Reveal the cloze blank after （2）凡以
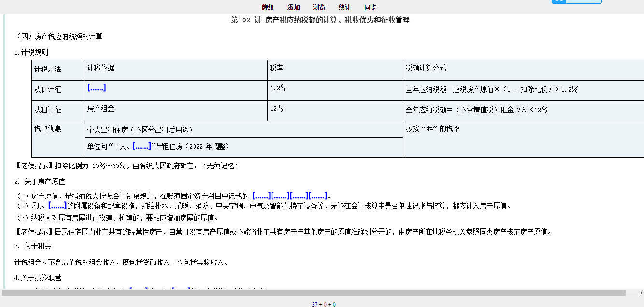This screenshot has height=307, width=644. click(57, 206)
